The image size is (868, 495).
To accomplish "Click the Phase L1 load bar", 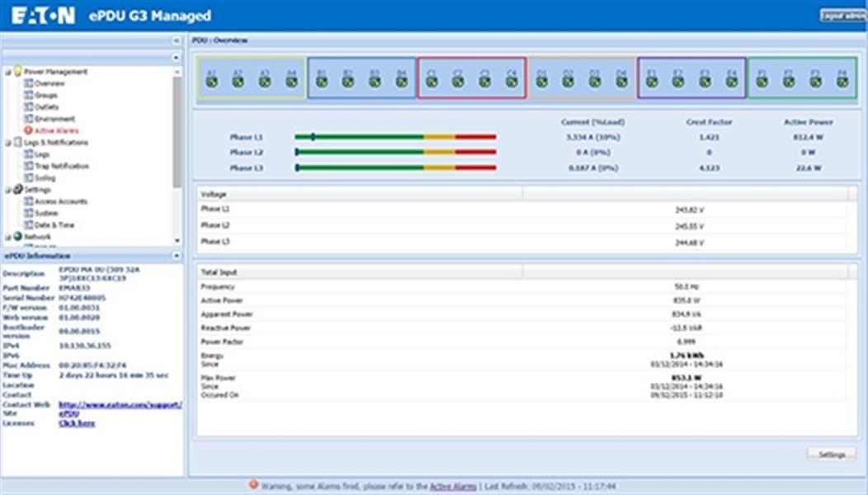I will click(395, 137).
